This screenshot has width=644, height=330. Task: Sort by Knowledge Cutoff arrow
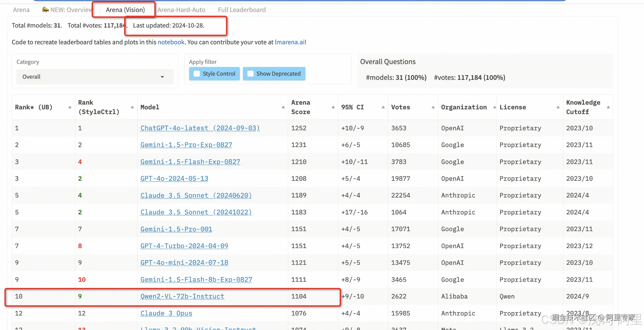(608, 107)
